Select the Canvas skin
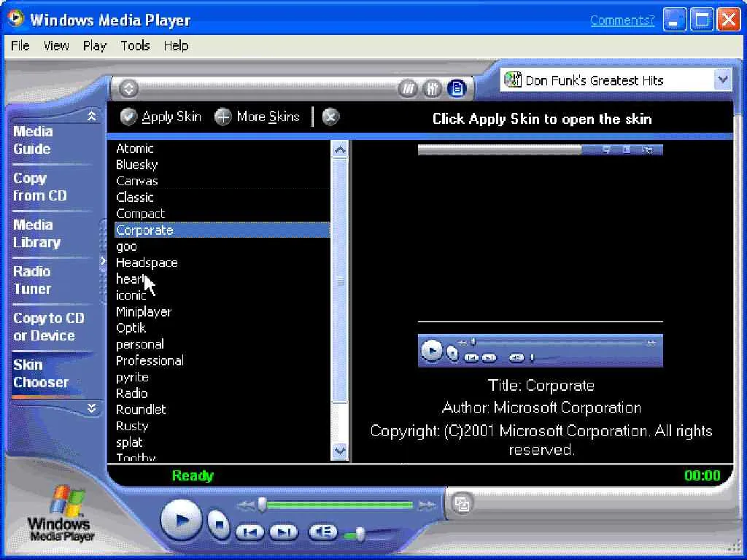This screenshot has width=747, height=560. coord(222,181)
